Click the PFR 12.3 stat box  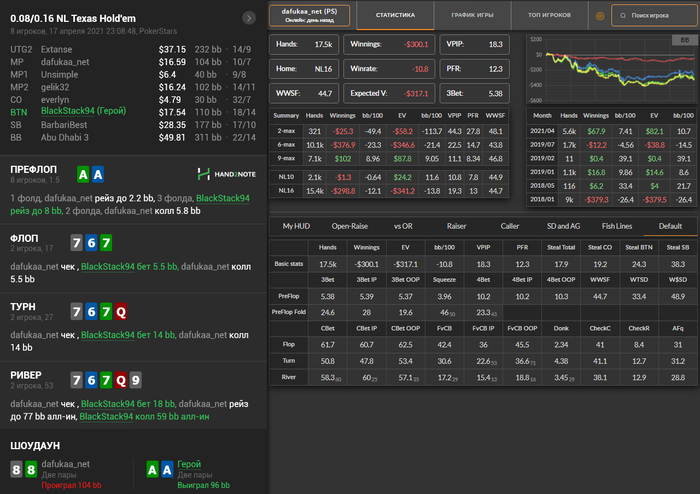point(475,69)
